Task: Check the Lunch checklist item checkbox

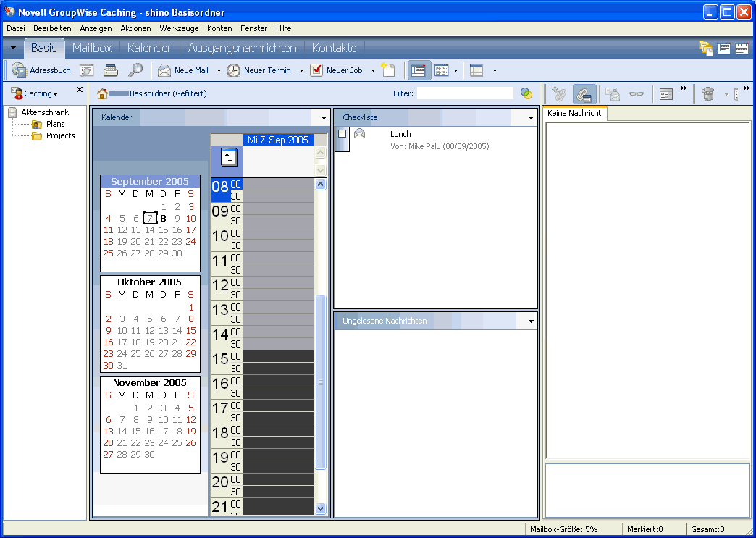Action: [343, 133]
